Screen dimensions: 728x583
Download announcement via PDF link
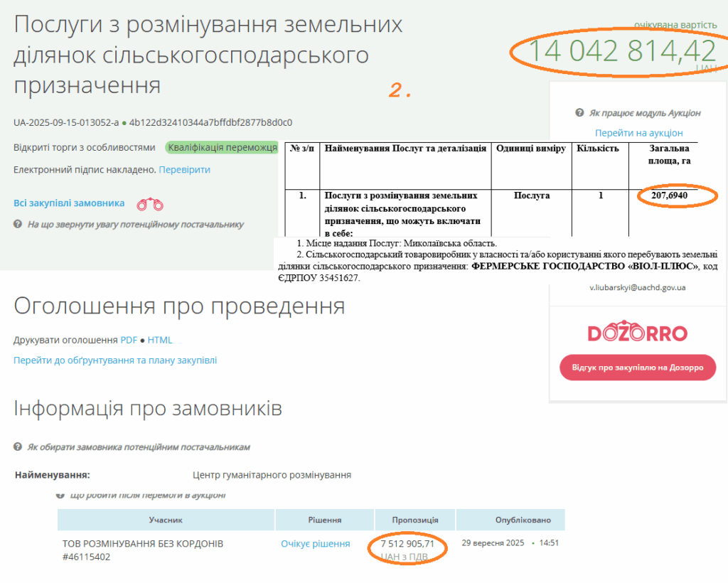pyautogui.click(x=129, y=340)
